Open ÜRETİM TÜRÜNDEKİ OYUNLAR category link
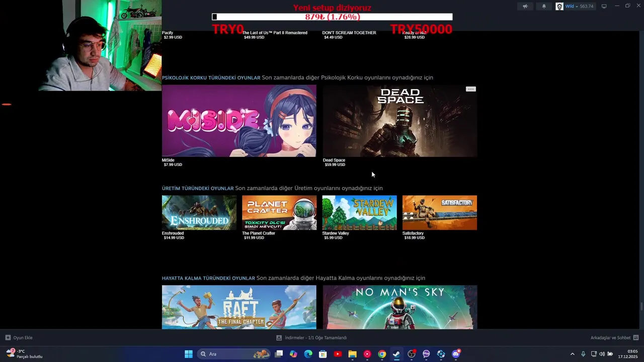644x362 pixels. click(198, 189)
